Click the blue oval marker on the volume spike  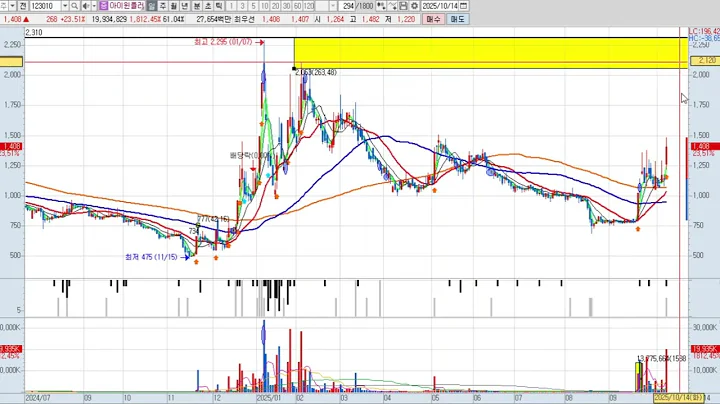click(264, 334)
